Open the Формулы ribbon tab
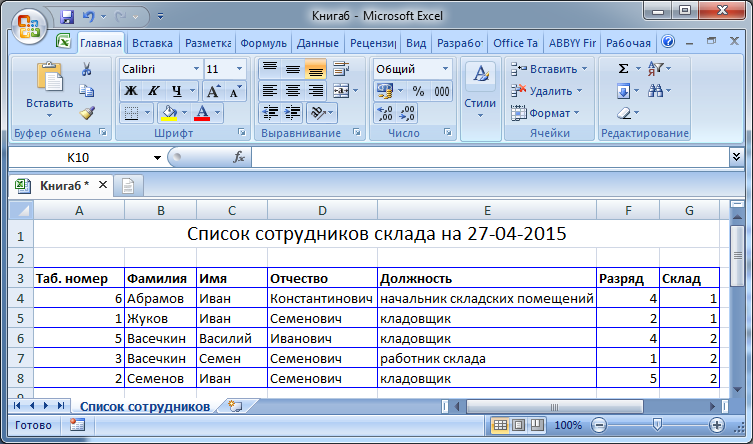The image size is (753, 444). pyautogui.click(x=263, y=43)
